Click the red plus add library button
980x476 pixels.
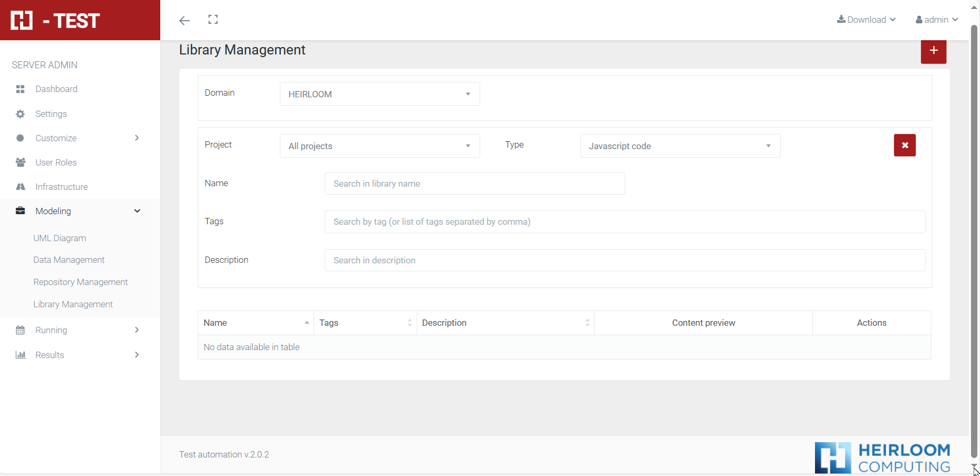point(933,51)
